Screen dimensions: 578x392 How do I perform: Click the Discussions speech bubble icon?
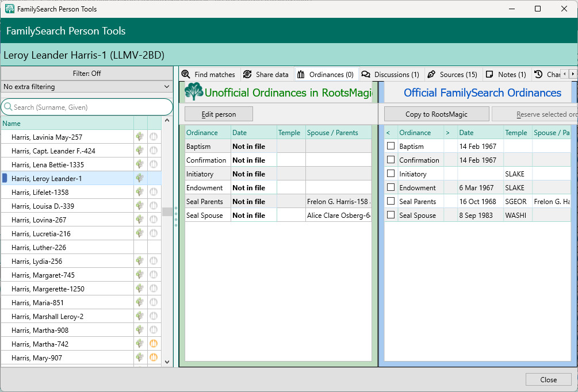(x=366, y=74)
